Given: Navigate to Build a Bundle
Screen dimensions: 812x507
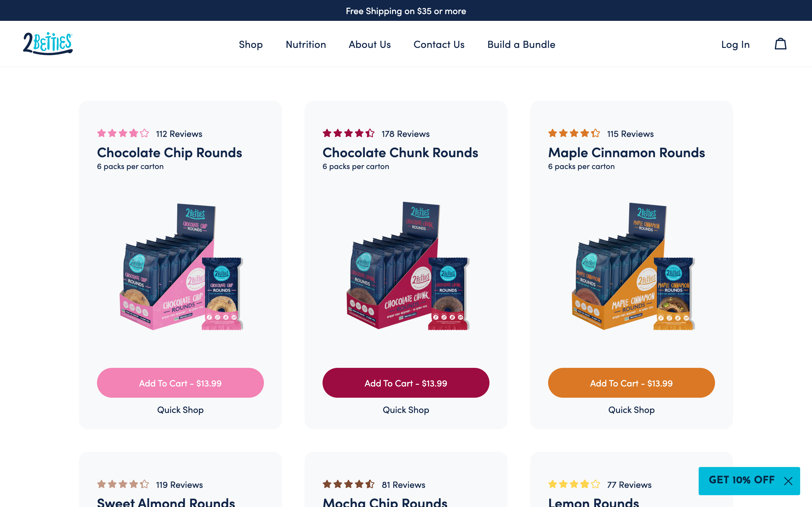Looking at the screenshot, I should tap(521, 44).
